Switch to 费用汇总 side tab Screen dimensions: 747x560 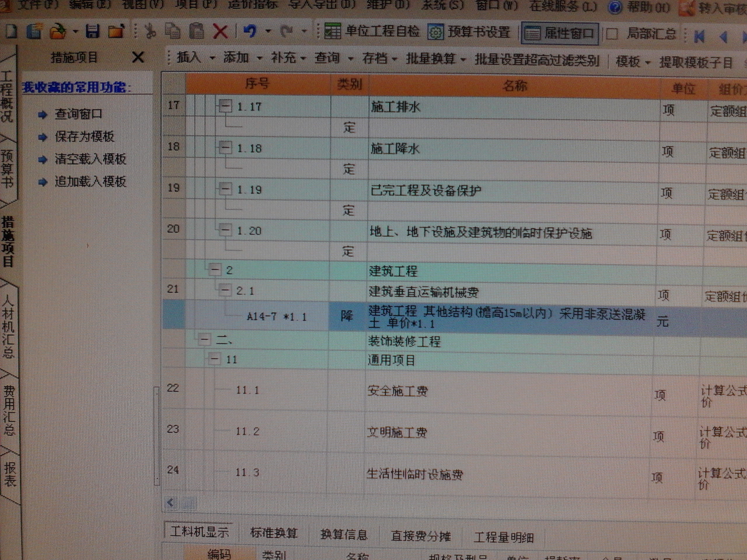click(x=9, y=410)
